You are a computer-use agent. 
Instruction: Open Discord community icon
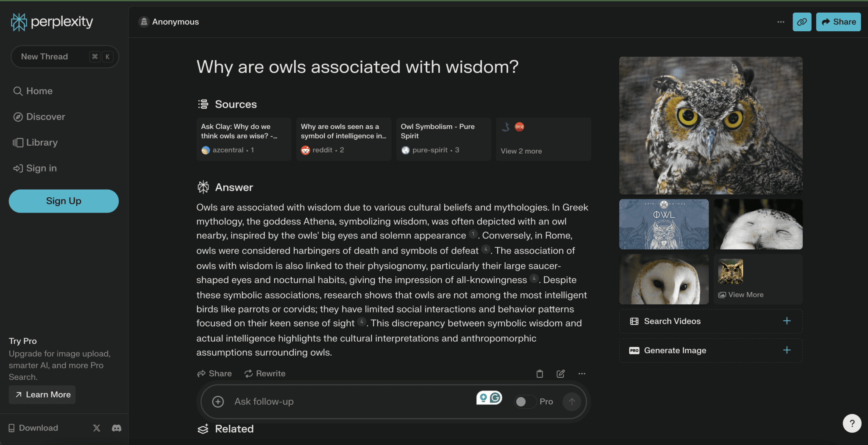pyautogui.click(x=117, y=428)
